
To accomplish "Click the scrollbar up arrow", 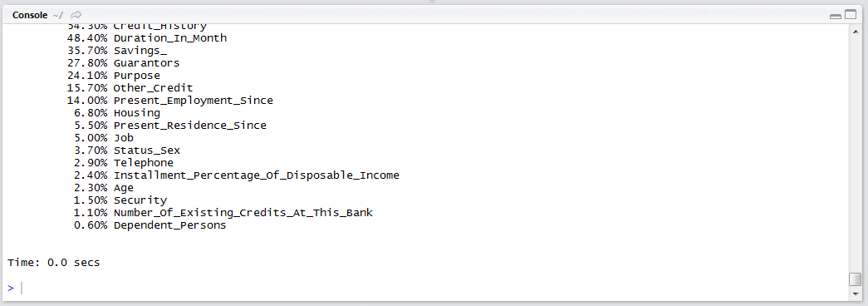I will click(855, 32).
